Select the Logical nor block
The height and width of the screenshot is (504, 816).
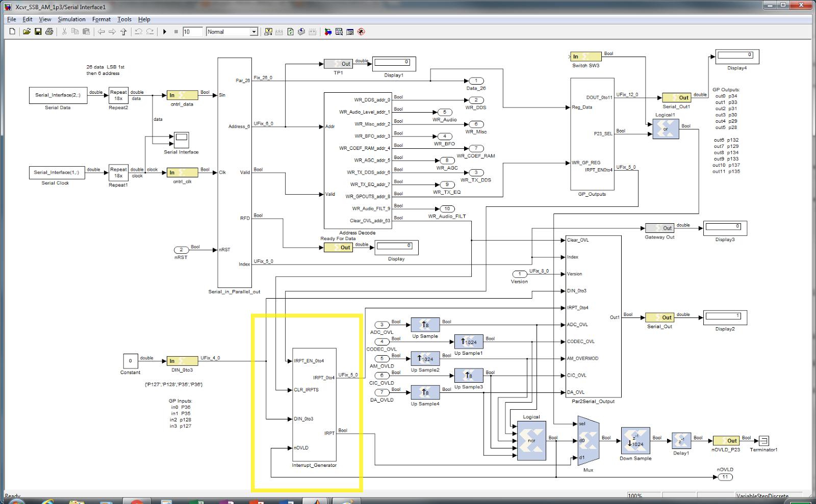coord(531,441)
